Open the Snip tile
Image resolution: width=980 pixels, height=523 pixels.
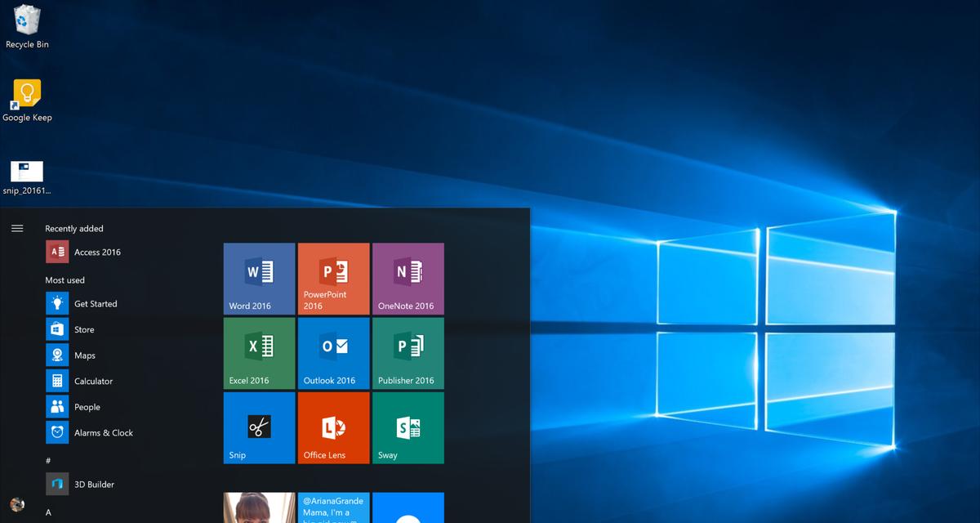[259, 428]
